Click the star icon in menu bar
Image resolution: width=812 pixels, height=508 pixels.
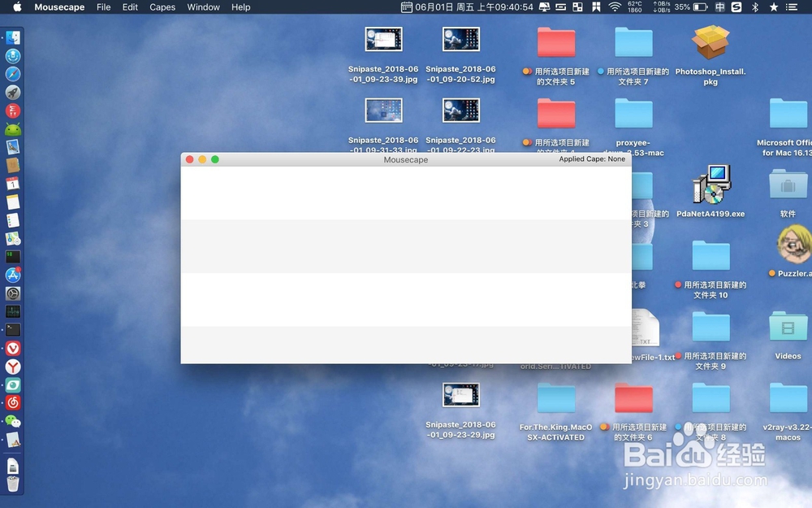click(x=774, y=7)
